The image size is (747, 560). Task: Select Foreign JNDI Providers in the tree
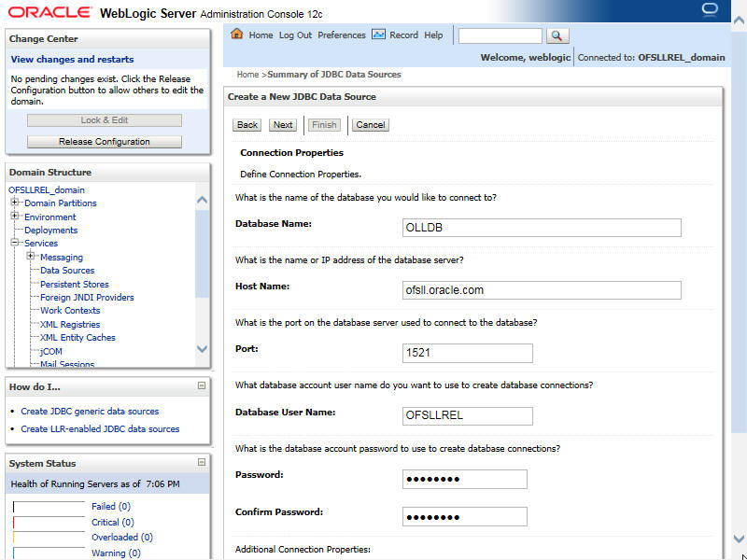click(87, 297)
